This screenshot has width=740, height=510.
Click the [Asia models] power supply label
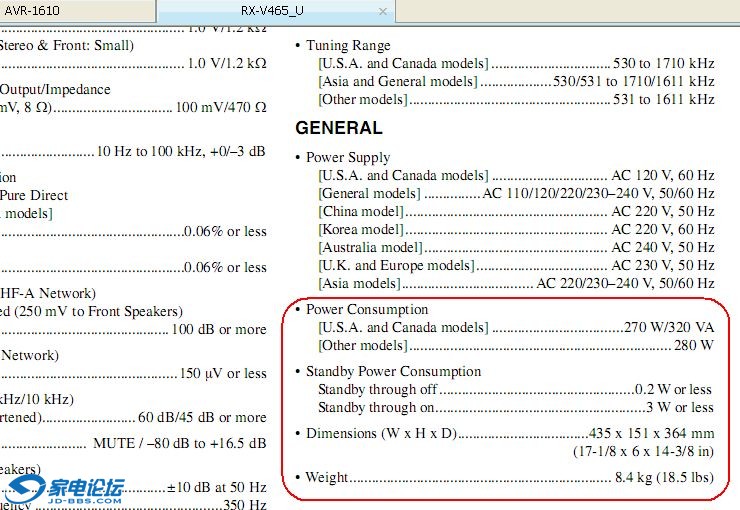pyautogui.click(x=360, y=283)
